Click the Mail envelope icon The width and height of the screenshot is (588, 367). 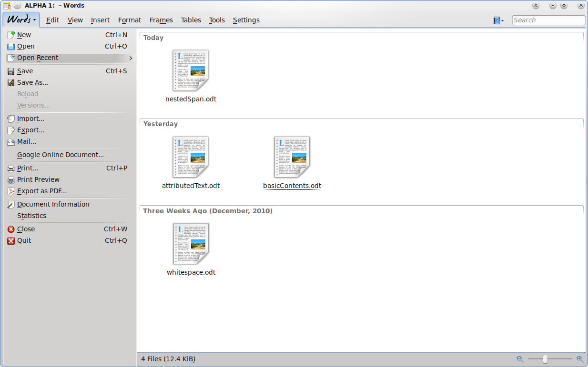click(x=11, y=141)
